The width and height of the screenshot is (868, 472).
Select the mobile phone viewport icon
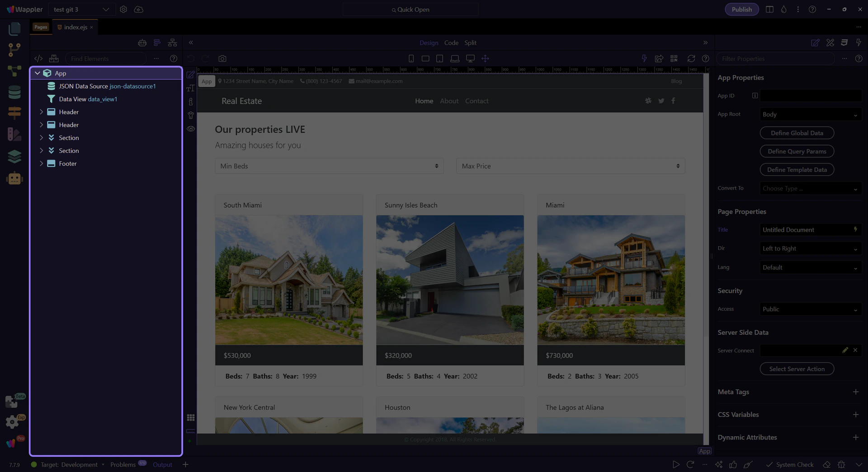411,59
